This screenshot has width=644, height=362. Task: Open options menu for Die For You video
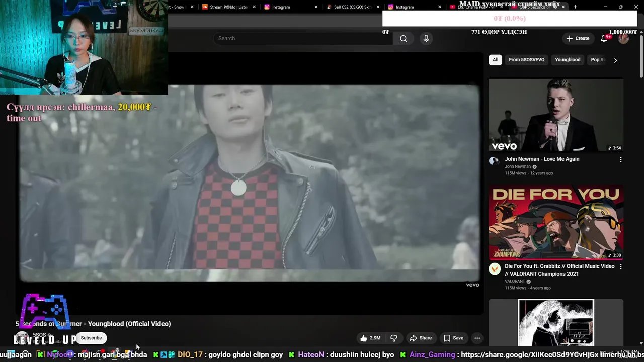(620, 267)
